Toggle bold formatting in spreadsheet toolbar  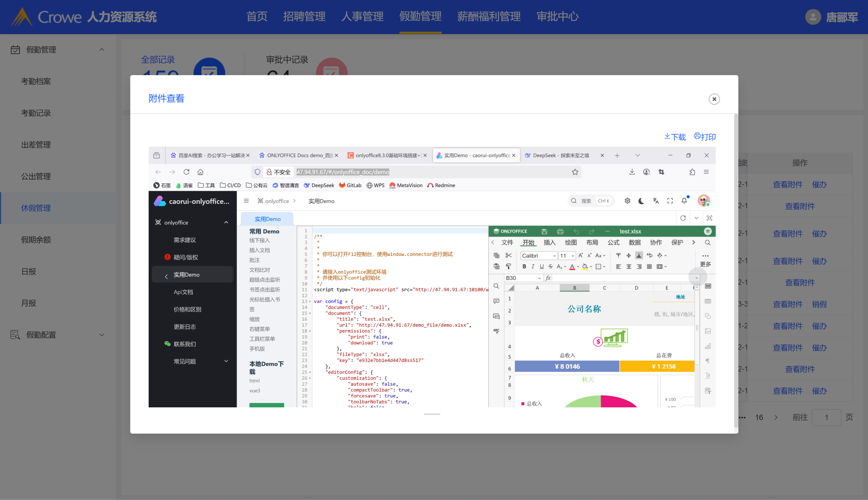coord(524,266)
